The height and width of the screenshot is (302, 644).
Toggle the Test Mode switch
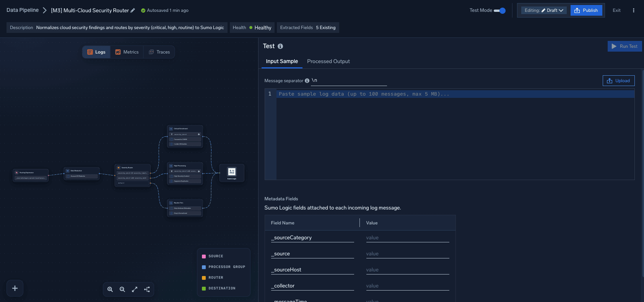click(500, 10)
